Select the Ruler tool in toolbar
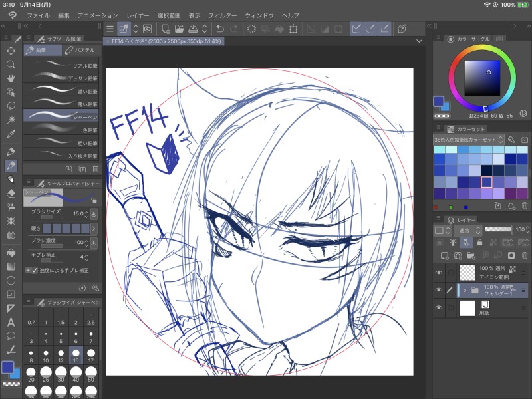The width and height of the screenshot is (532, 399). pyautogui.click(x=11, y=308)
